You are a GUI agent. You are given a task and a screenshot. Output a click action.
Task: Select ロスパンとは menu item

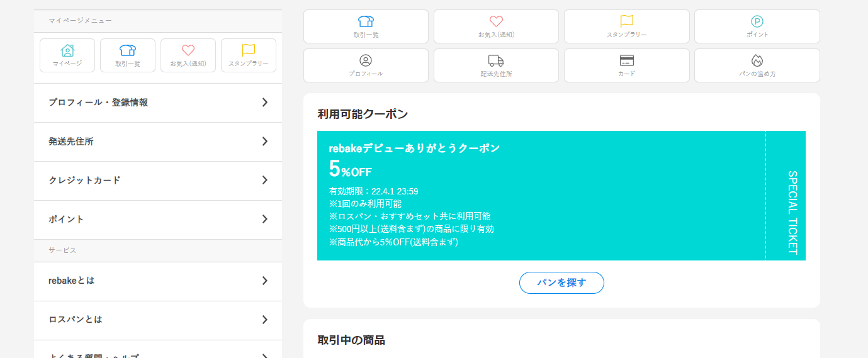click(x=157, y=320)
